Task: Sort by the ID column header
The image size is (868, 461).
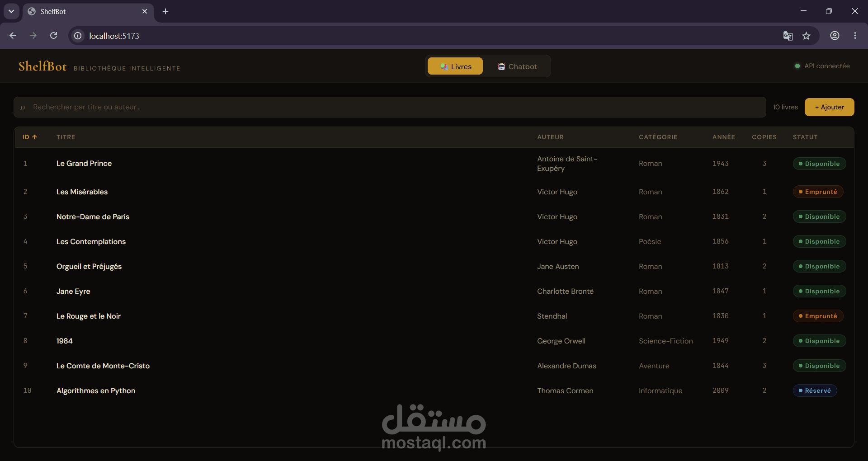Action: (x=30, y=137)
